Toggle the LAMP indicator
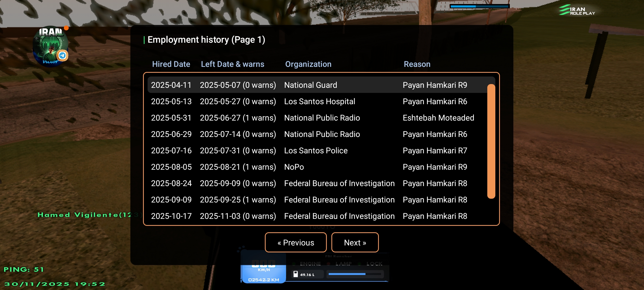This screenshot has width=644, height=290. (x=343, y=263)
